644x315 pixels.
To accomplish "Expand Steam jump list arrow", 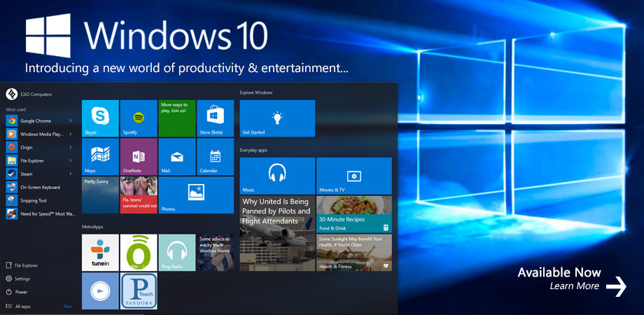I will pyautogui.click(x=71, y=174).
